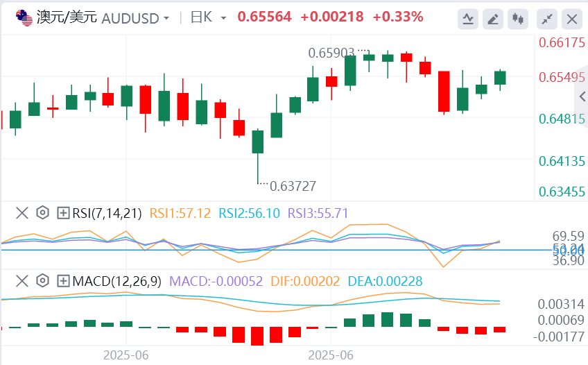The width and height of the screenshot is (588, 365).
Task: Click the 澳元/美元 pair name
Action: [x=67, y=17]
